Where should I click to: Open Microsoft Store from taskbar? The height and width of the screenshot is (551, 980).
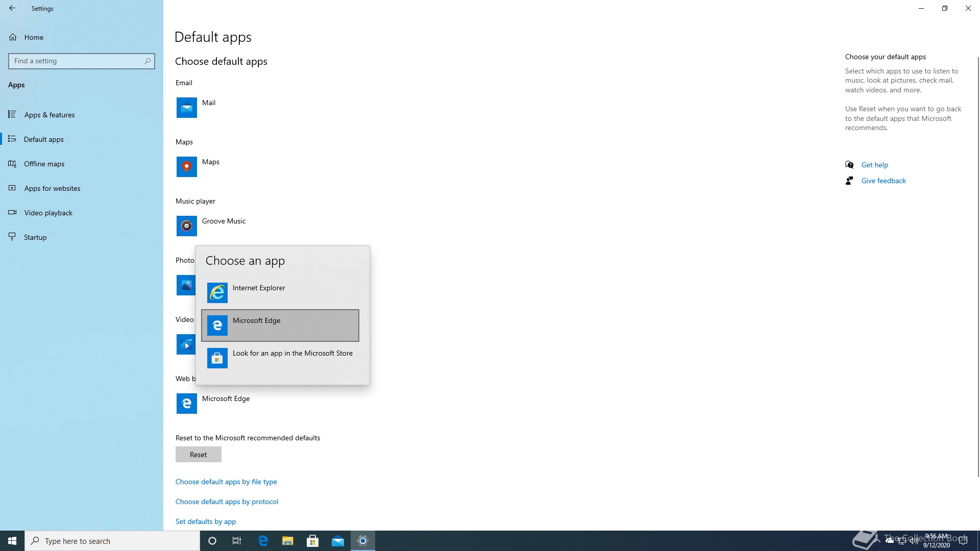pos(313,541)
